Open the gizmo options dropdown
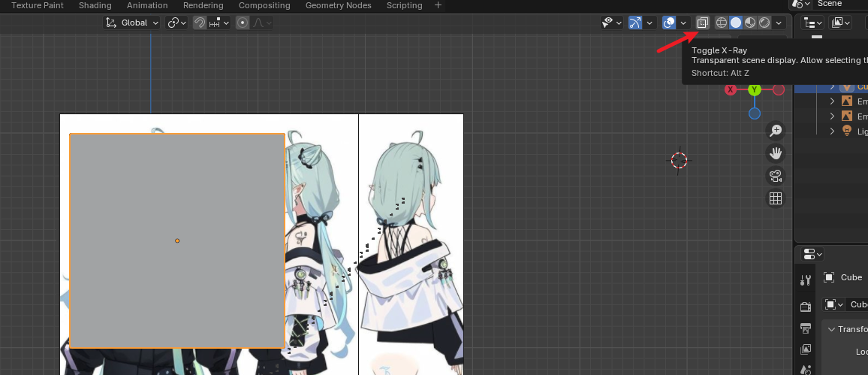Image resolution: width=868 pixels, height=375 pixels. tap(649, 23)
